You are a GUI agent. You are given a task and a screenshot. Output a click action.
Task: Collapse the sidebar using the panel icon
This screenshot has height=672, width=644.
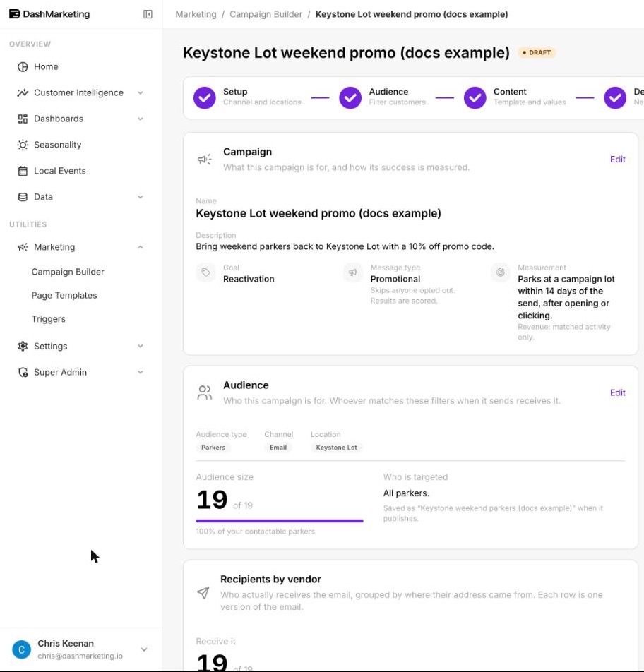click(x=148, y=14)
